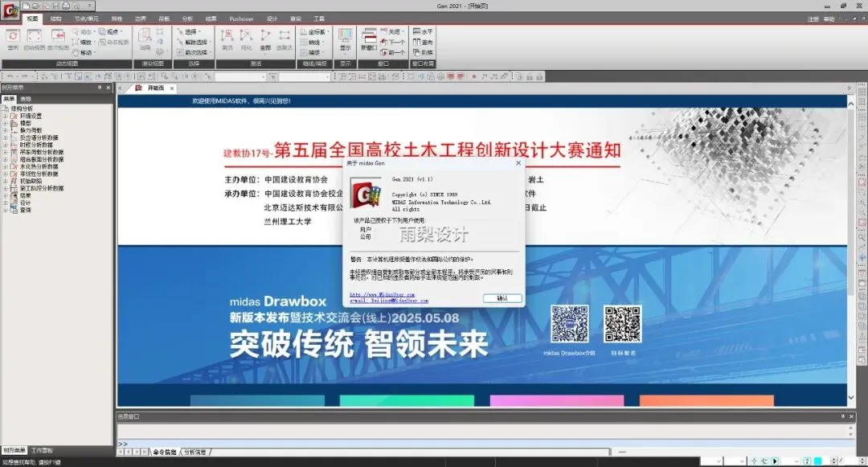The height and width of the screenshot is (467, 868).
Task: Select the 施工阶段分析数据 tree item
Action: pos(42,188)
